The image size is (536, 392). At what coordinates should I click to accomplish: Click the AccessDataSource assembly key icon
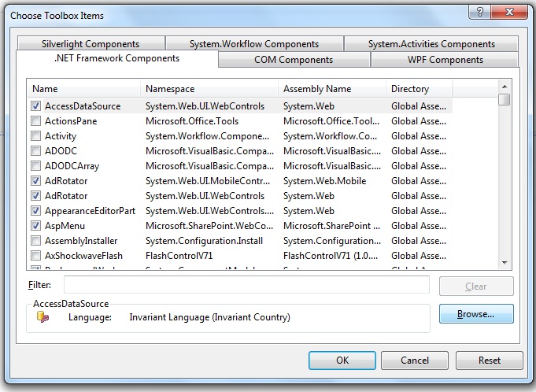pyautogui.click(x=43, y=316)
